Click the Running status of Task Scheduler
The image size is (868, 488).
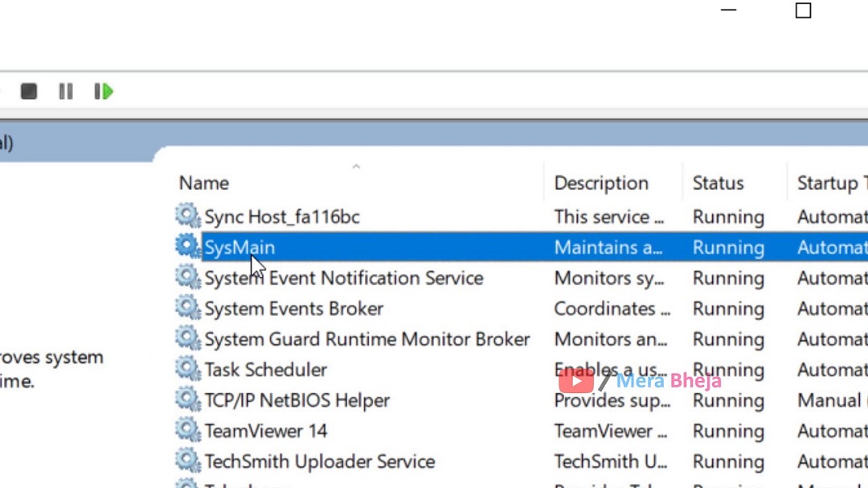pos(728,370)
